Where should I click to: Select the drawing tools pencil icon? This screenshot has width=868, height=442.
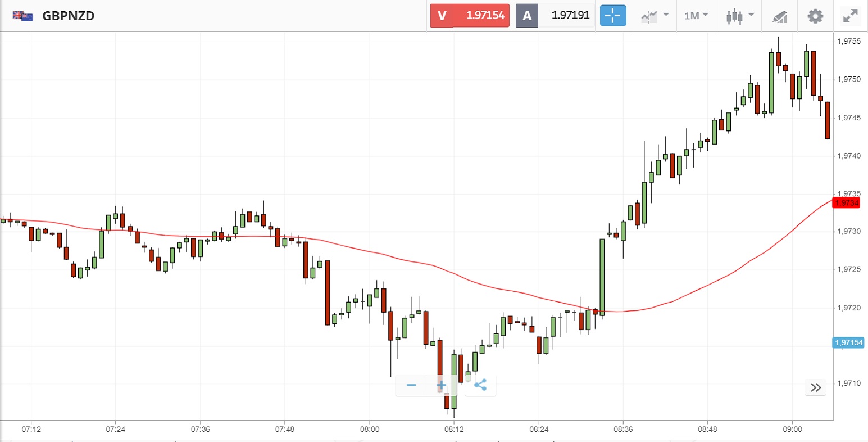pos(779,16)
